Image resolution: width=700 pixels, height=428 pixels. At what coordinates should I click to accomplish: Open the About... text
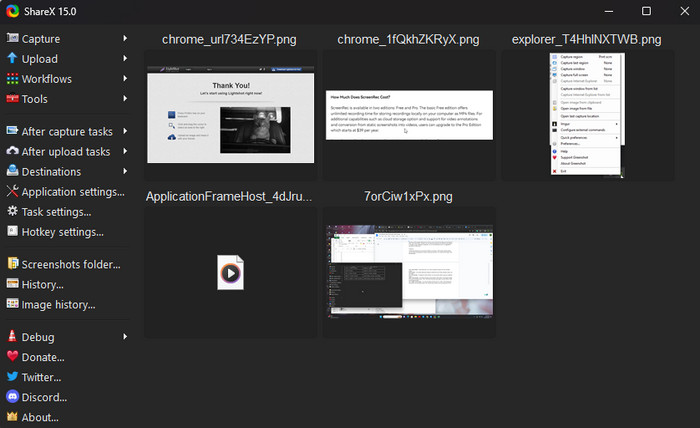[40, 418]
